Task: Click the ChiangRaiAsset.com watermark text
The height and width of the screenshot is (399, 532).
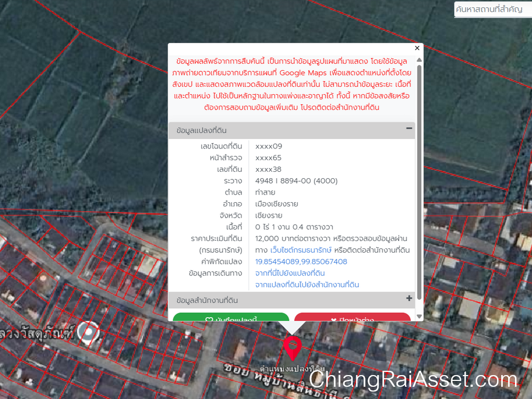Action: coord(413,380)
